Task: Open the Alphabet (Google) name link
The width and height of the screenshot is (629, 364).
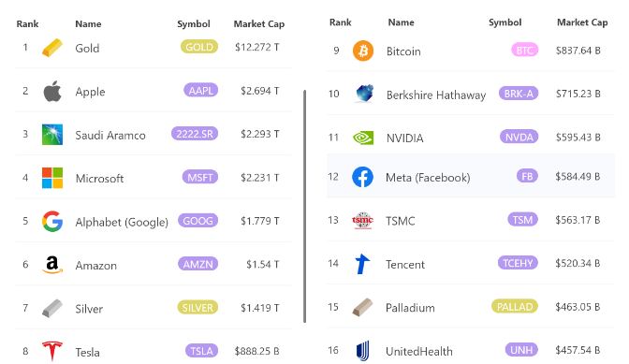Action: [122, 222]
